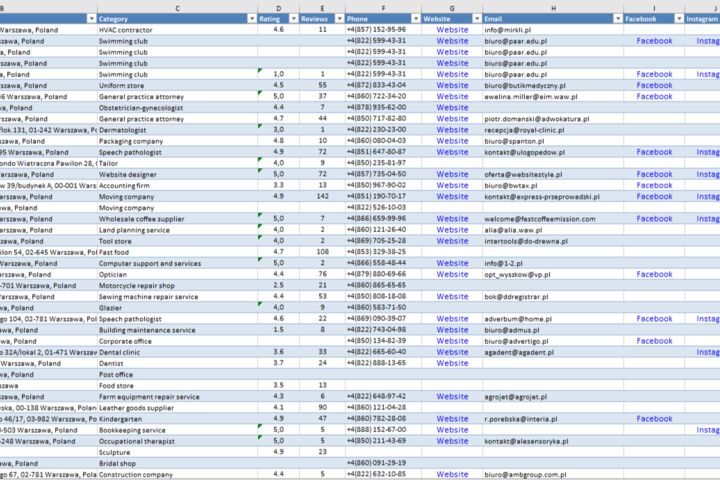Select the 'Glazier' category cell
Screen dimensions: 720x480
[177, 308]
